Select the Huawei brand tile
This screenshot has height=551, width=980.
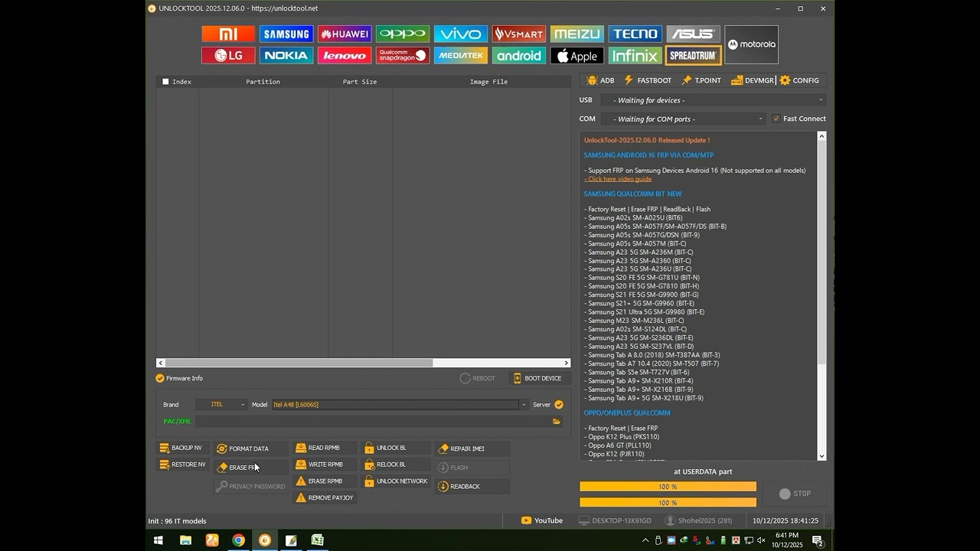pos(345,34)
